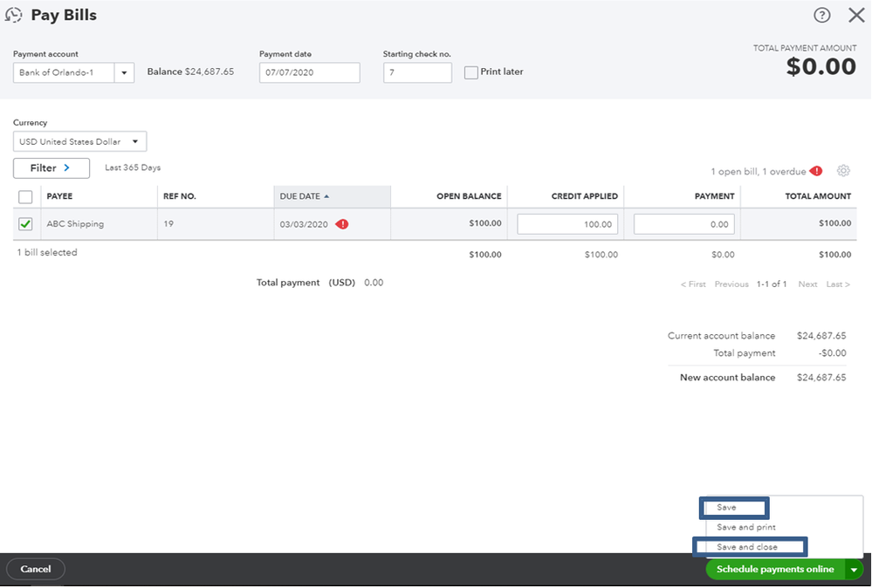This screenshot has width=872, height=588.
Task: Toggle the select-all bills checkbox
Action: [24, 196]
